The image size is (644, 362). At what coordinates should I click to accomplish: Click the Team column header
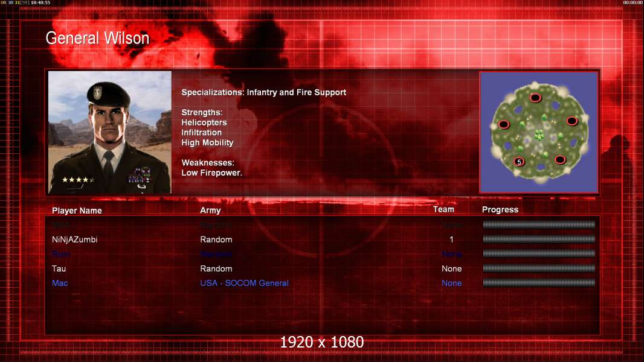[443, 209]
